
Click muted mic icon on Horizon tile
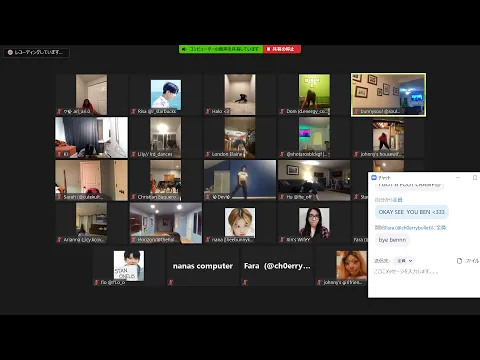coord(133,240)
